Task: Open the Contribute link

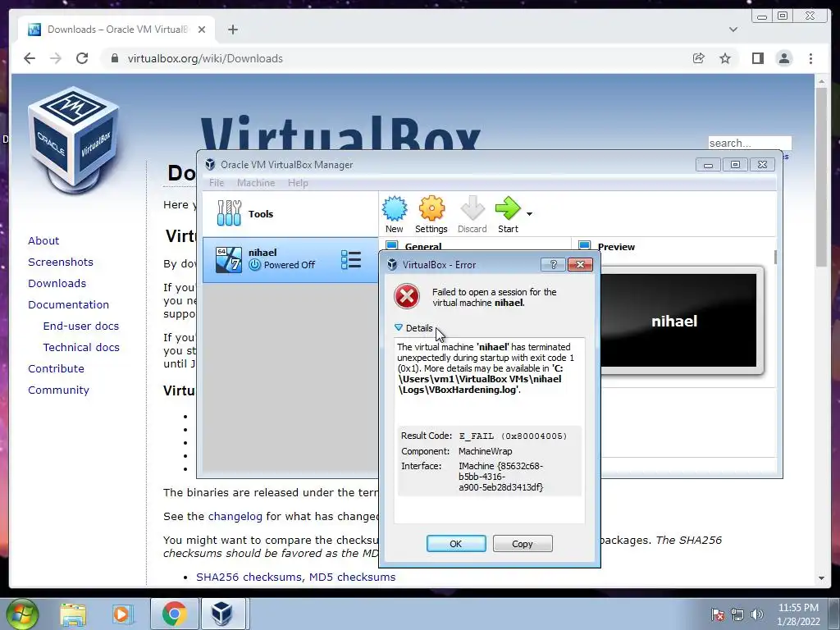Action: tap(57, 368)
